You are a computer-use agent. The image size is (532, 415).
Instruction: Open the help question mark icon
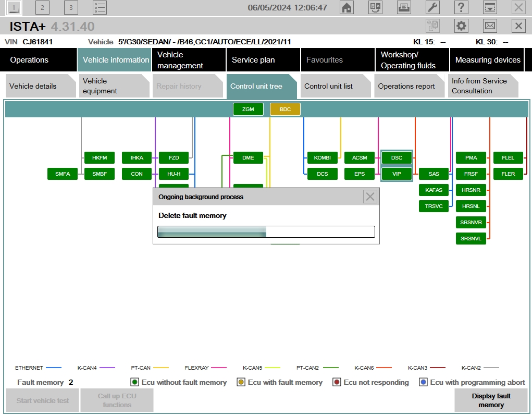pyautogui.click(x=461, y=7)
